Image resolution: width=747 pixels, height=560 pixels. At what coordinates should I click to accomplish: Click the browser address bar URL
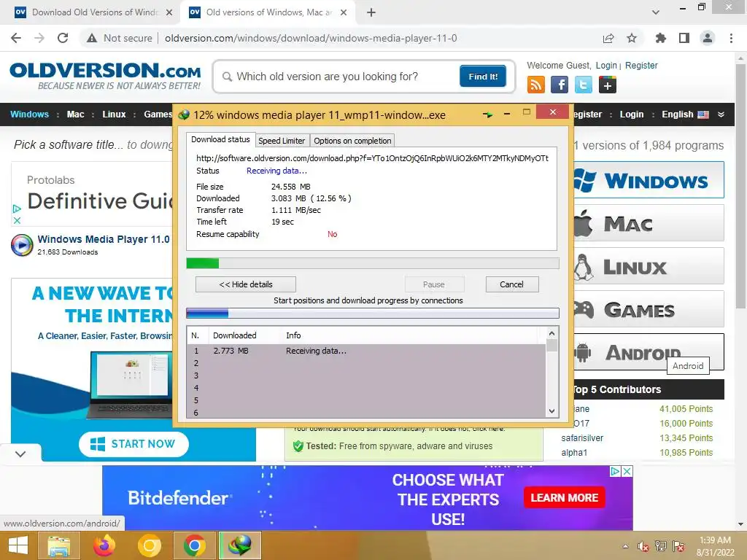click(311, 38)
